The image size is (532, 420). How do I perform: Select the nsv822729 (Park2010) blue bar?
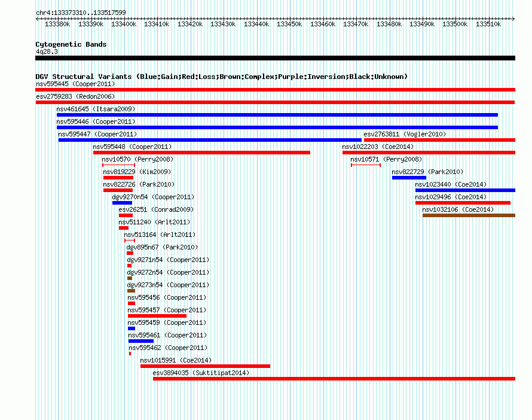tap(409, 178)
